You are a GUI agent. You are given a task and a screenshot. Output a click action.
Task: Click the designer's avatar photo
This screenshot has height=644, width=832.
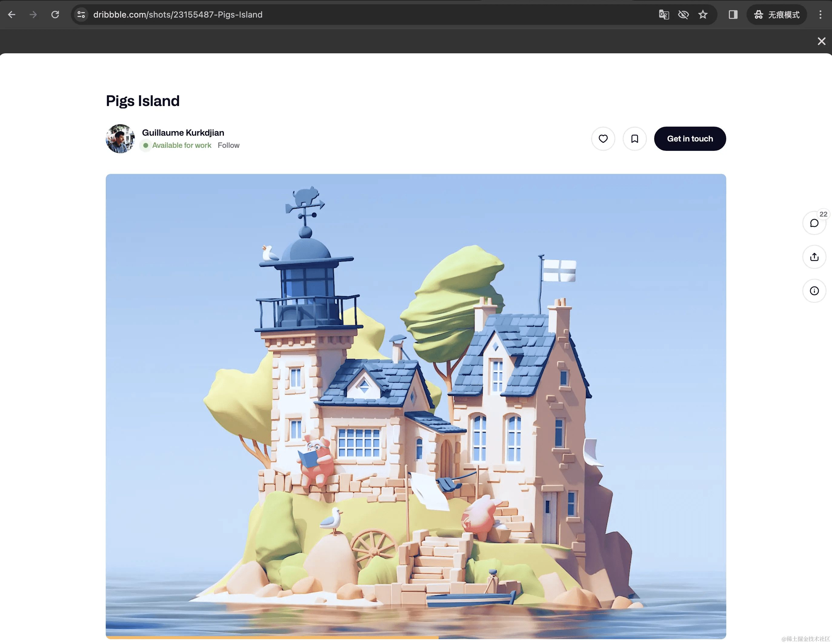click(120, 139)
